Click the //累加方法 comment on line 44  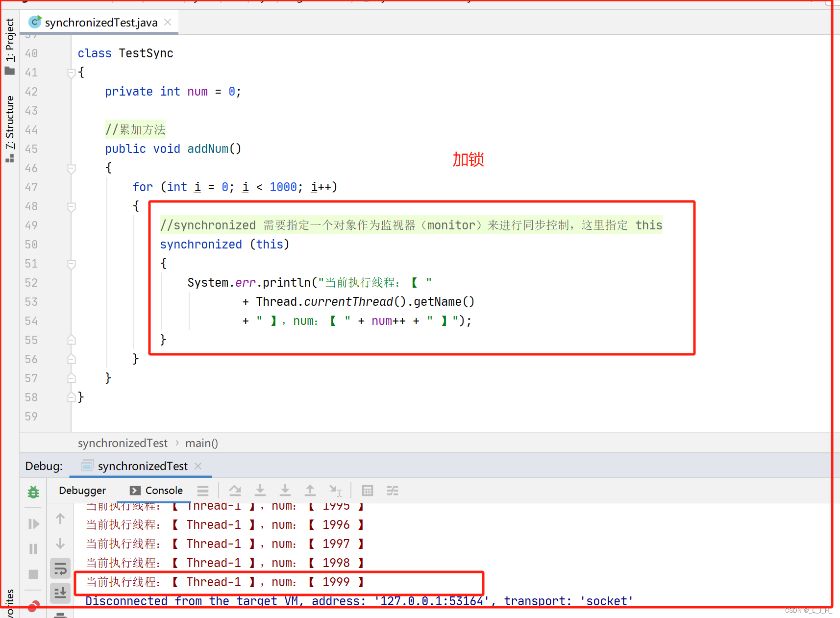135,130
